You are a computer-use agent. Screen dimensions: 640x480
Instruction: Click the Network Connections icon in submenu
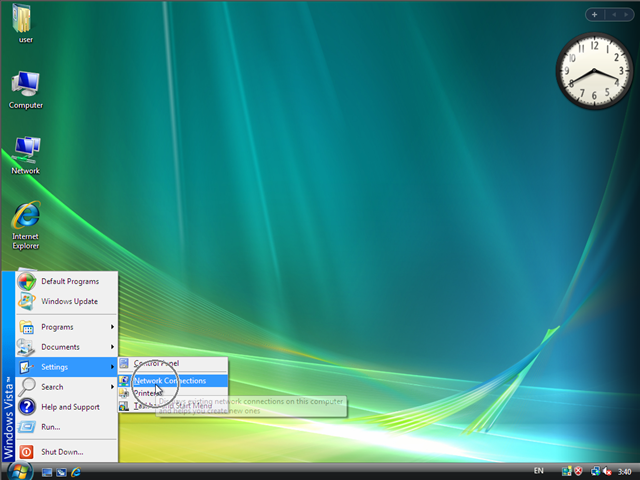click(124, 381)
